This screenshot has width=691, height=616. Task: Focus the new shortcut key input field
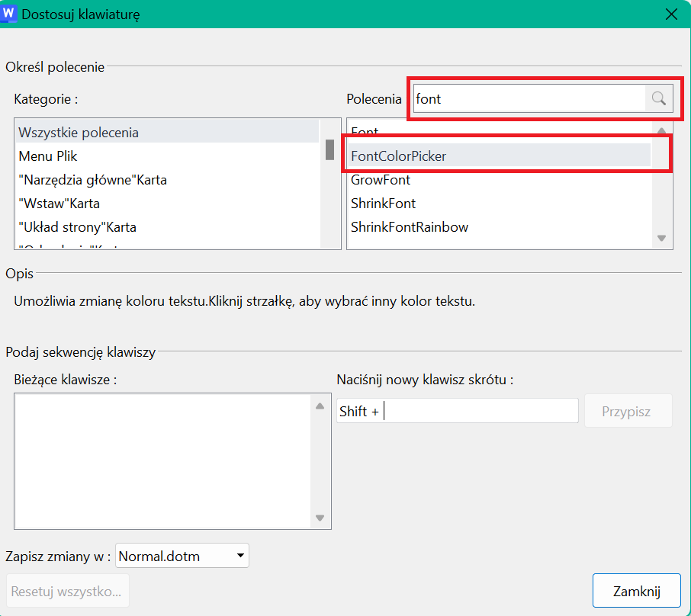(458, 411)
